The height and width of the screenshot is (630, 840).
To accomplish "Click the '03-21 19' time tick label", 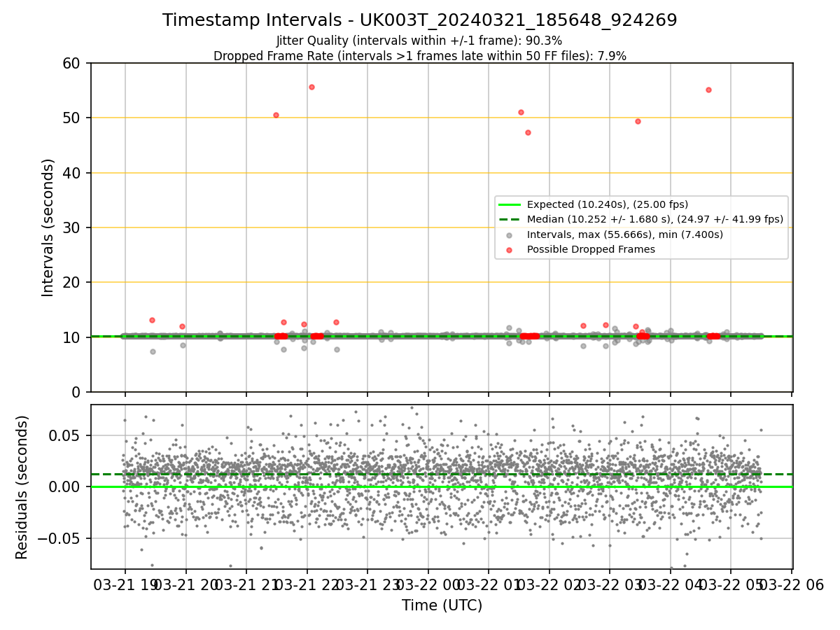I will pyautogui.click(x=124, y=585).
